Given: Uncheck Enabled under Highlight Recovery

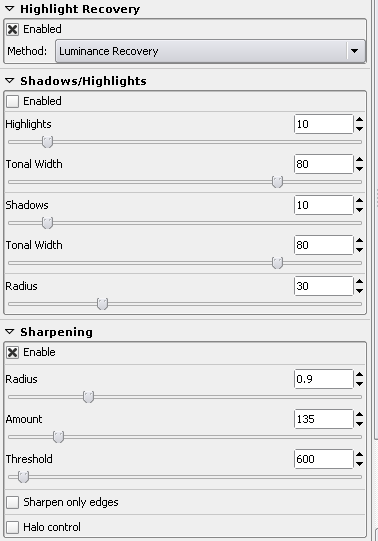Looking at the screenshot, I should 12,29.
